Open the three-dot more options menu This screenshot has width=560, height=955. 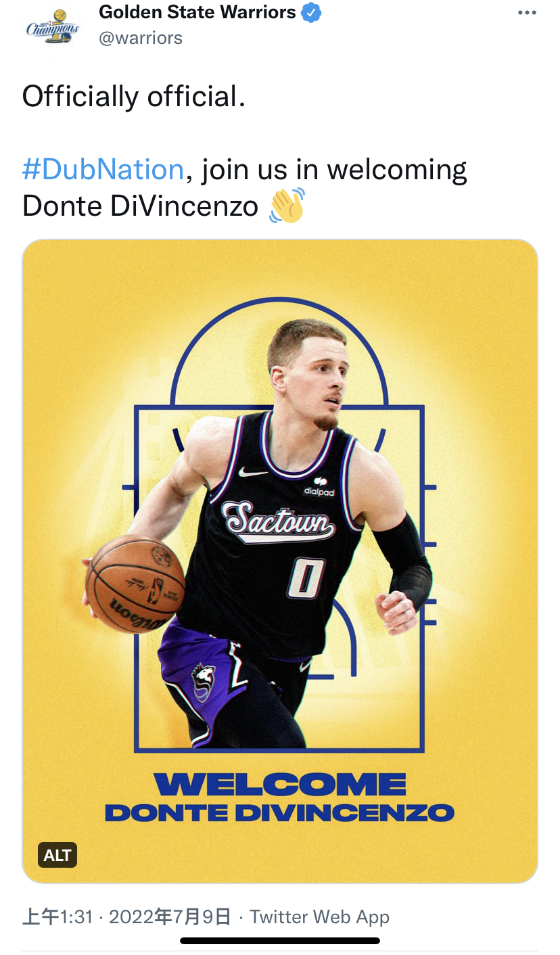pos(526,13)
